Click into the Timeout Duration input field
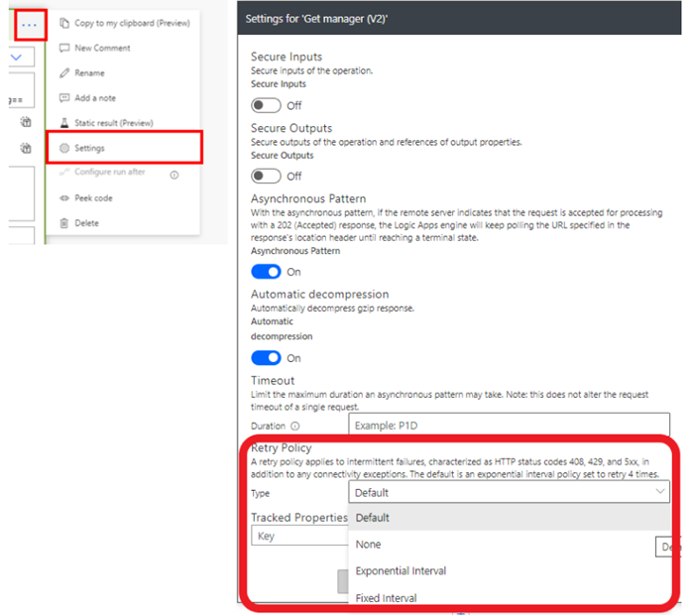Image resolution: width=692 pixels, height=616 pixels. pyautogui.click(x=502, y=426)
